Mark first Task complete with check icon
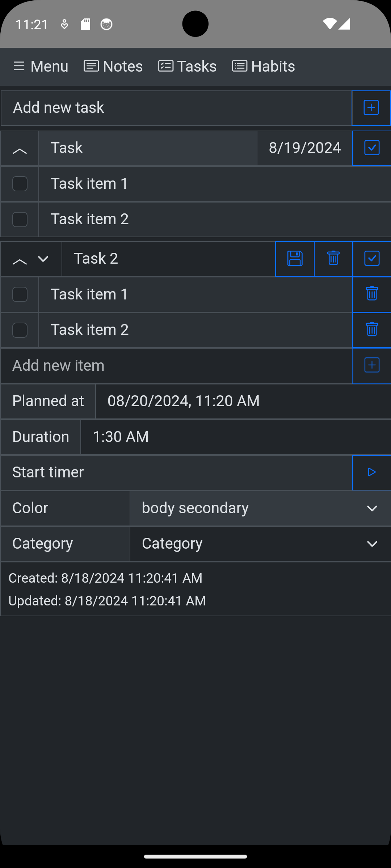Image resolution: width=391 pixels, height=868 pixels. pos(372,148)
